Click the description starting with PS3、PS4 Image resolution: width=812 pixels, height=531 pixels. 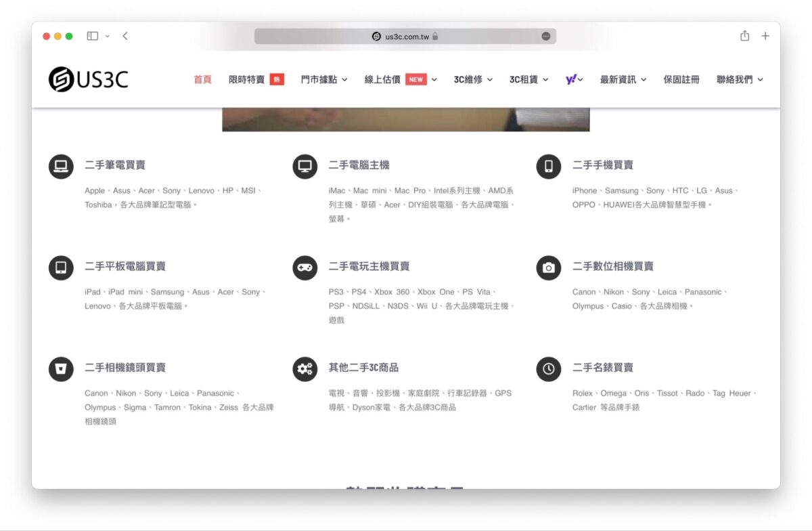pos(423,305)
